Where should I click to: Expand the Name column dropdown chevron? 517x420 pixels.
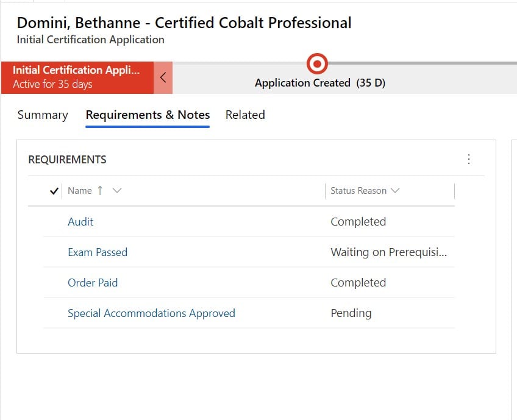tap(117, 191)
